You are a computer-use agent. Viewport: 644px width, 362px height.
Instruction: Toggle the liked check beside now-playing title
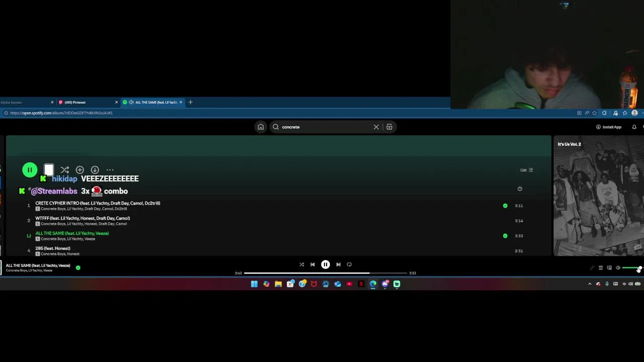click(x=78, y=267)
